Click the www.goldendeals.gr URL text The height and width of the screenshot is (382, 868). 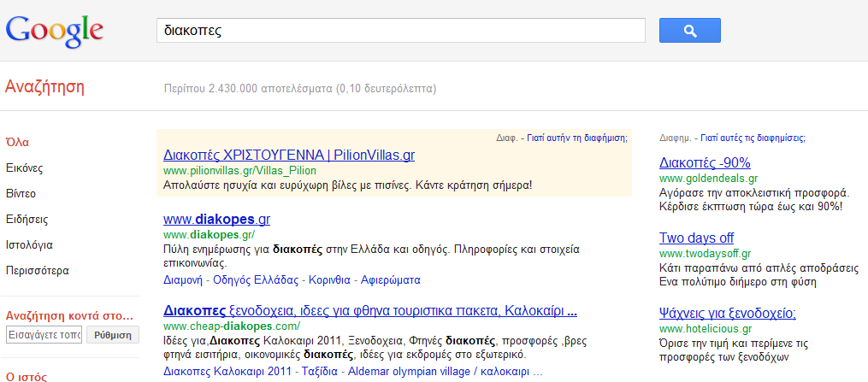[709, 178]
